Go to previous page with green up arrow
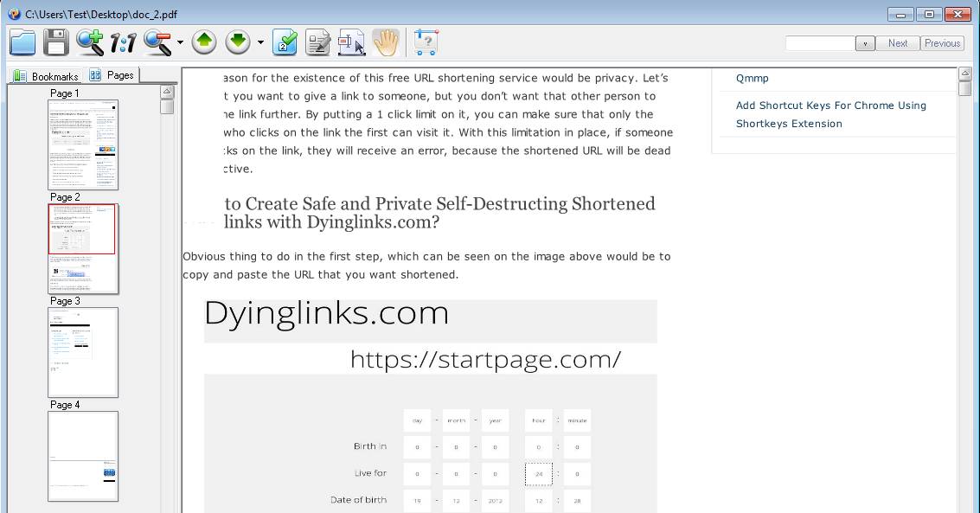 (204, 42)
